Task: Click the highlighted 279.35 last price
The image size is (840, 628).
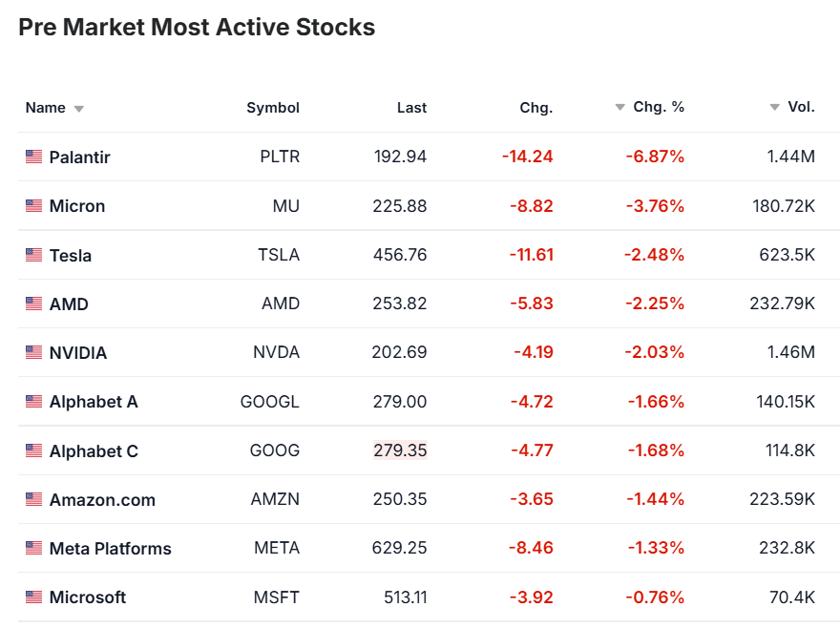Action: 400,450
